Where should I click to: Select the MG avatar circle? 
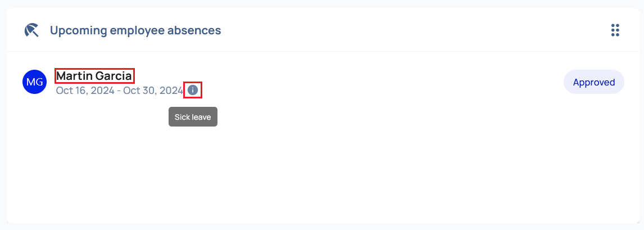click(x=34, y=82)
